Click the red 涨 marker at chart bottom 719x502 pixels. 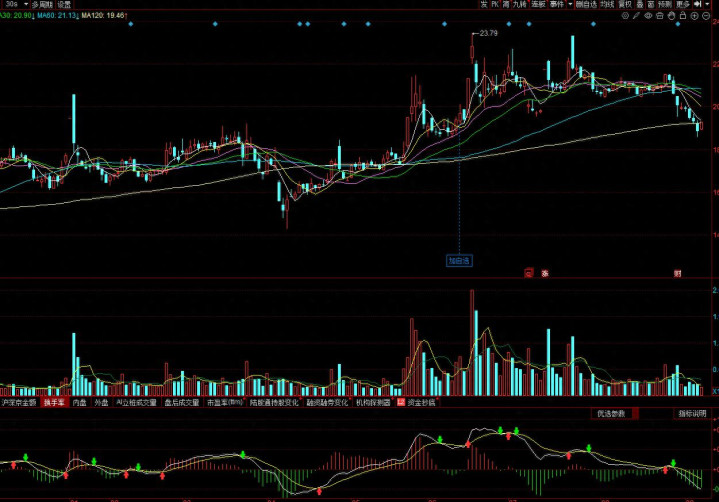coord(545,273)
